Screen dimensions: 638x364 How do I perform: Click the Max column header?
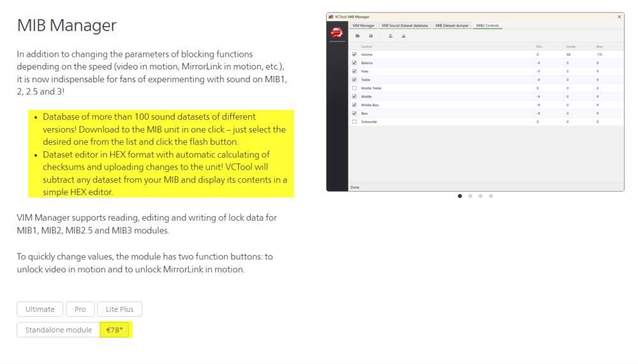pos(599,47)
